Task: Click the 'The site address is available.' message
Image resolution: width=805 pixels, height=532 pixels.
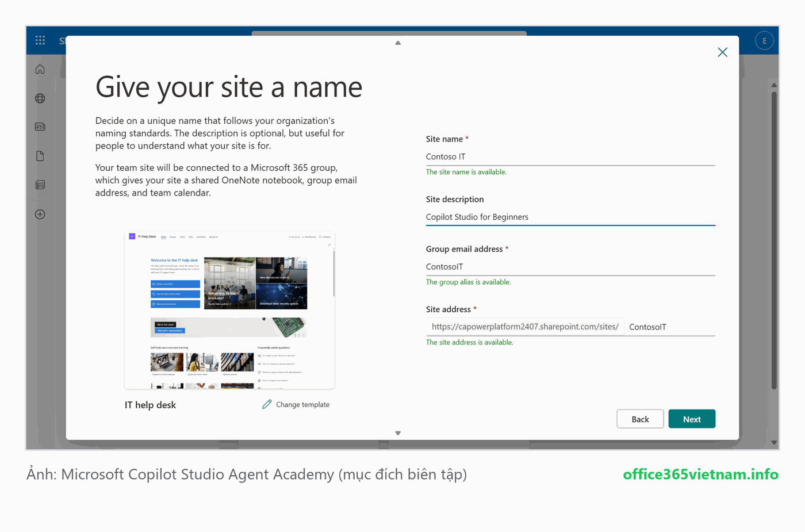Action: click(x=470, y=342)
